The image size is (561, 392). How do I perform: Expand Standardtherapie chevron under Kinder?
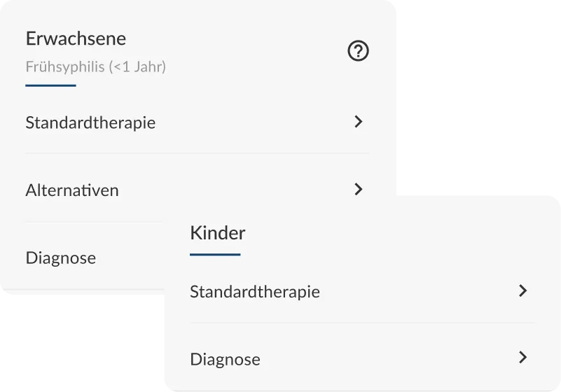pyautogui.click(x=522, y=290)
